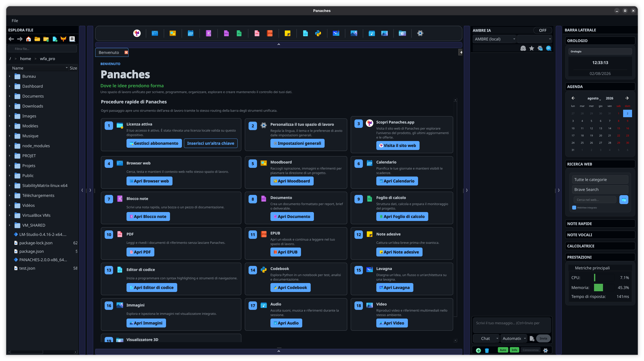
Task: Click the Impostazioni generali button
Action: pos(297,143)
